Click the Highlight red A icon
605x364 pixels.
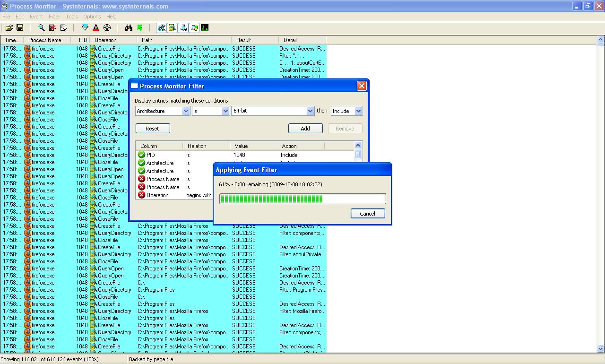pos(96,28)
